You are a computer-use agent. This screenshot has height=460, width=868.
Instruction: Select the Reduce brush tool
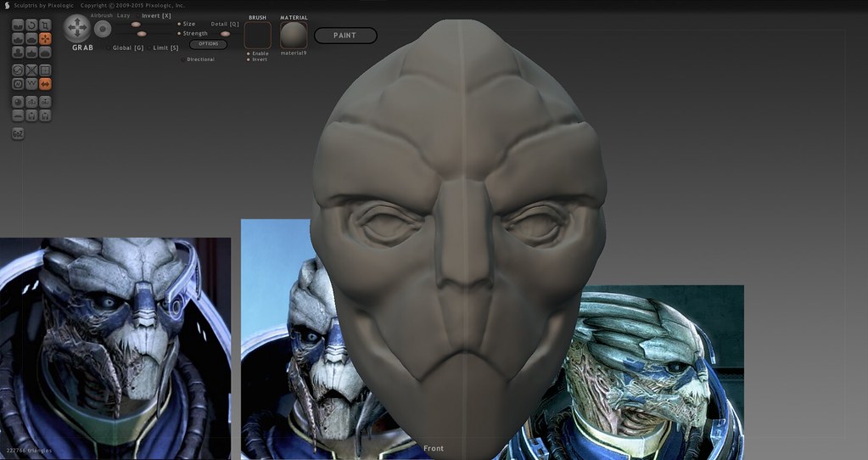(x=18, y=70)
